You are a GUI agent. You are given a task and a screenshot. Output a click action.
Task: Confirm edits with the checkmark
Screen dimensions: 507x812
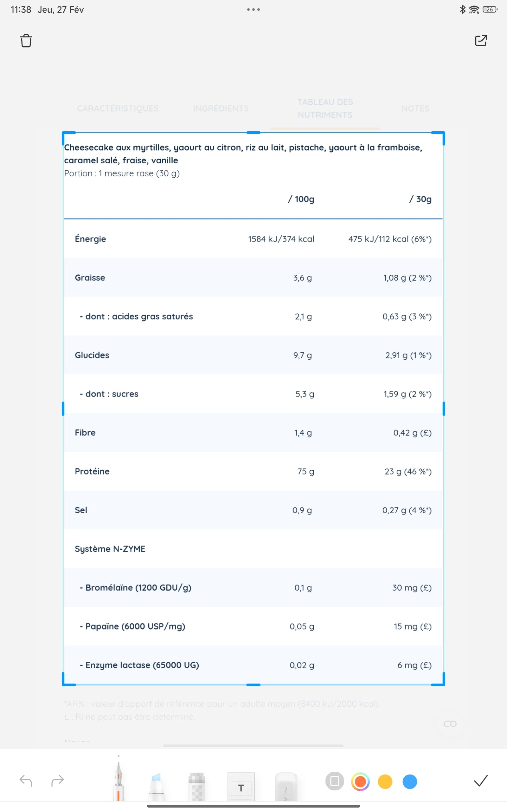[480, 781]
